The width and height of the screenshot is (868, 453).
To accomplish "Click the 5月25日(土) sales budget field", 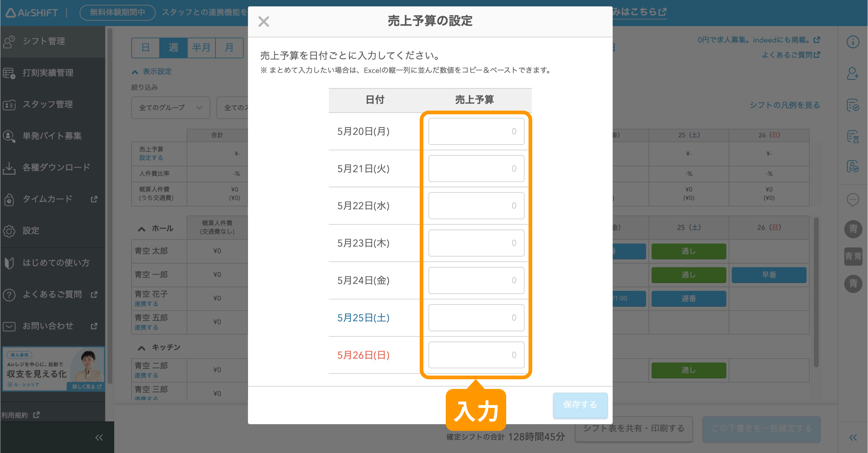I will (x=476, y=318).
